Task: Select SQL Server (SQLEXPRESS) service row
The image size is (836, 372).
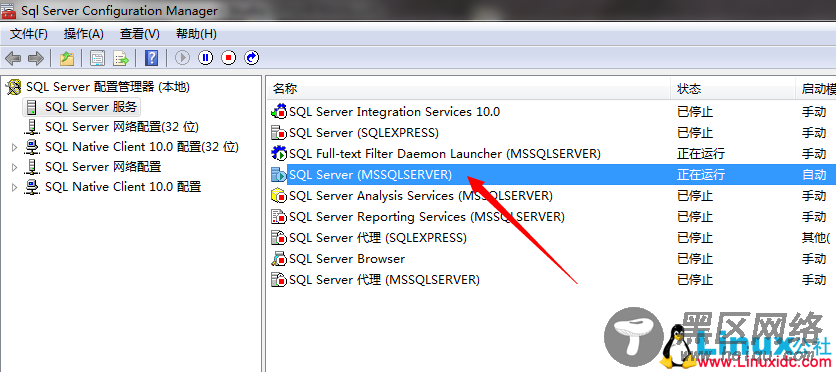Action: [551, 133]
